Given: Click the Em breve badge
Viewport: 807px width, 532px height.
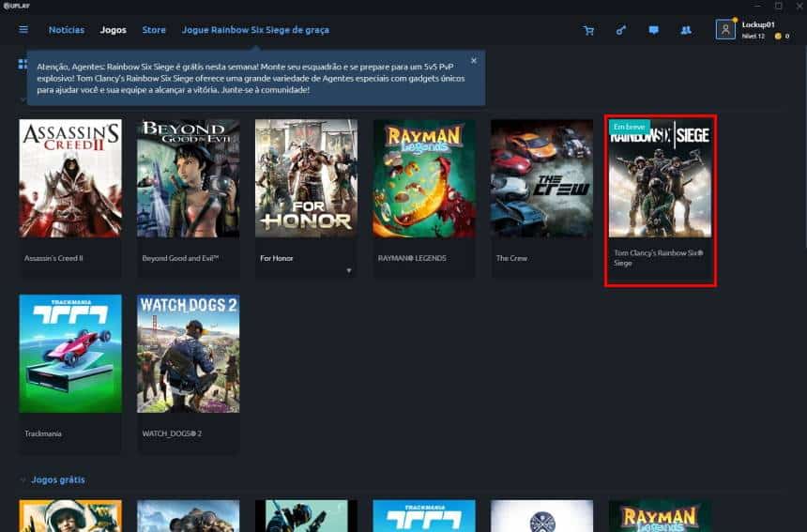Looking at the screenshot, I should click(x=630, y=127).
